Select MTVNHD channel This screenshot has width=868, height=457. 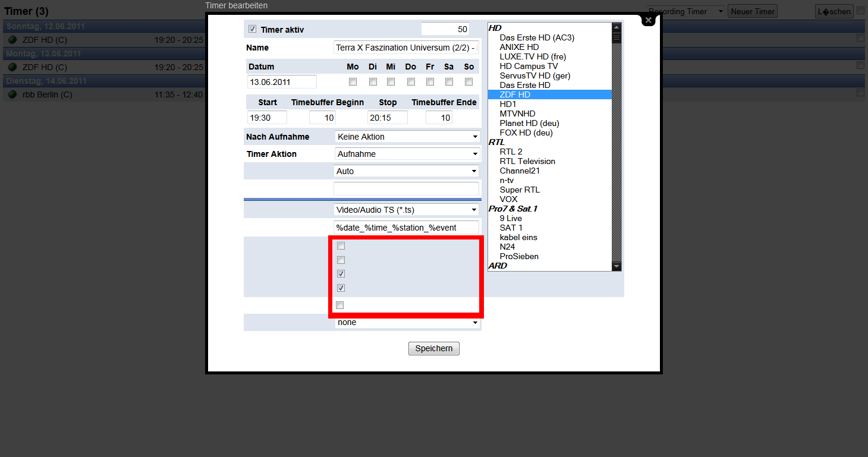[x=517, y=114]
